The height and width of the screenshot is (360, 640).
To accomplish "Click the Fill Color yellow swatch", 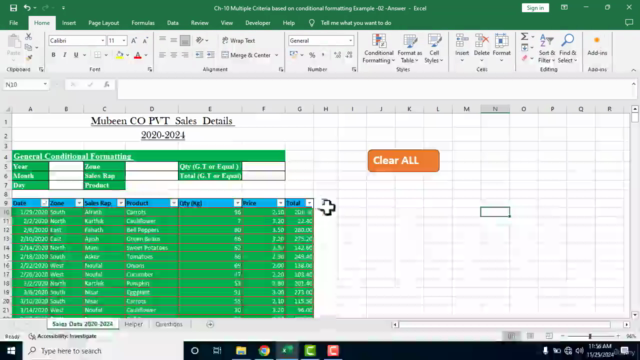I will [x=120, y=55].
